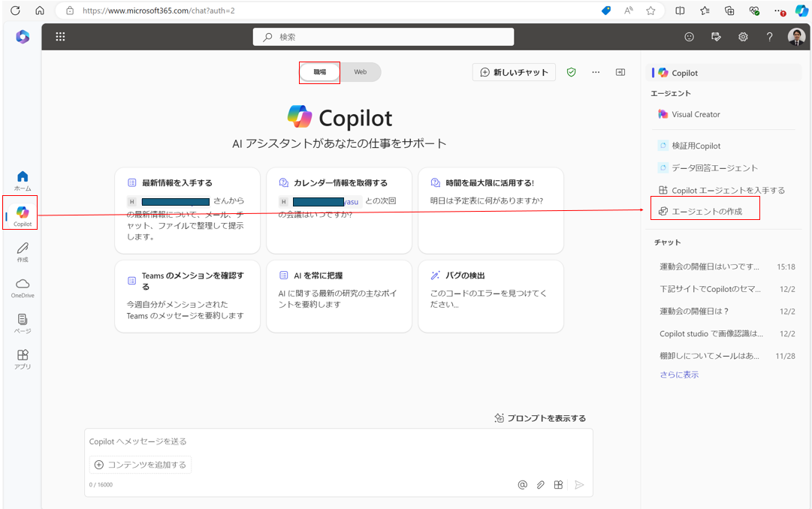Screen dimensions: 812x509
Task: Open the account profile picture
Action: 796,37
